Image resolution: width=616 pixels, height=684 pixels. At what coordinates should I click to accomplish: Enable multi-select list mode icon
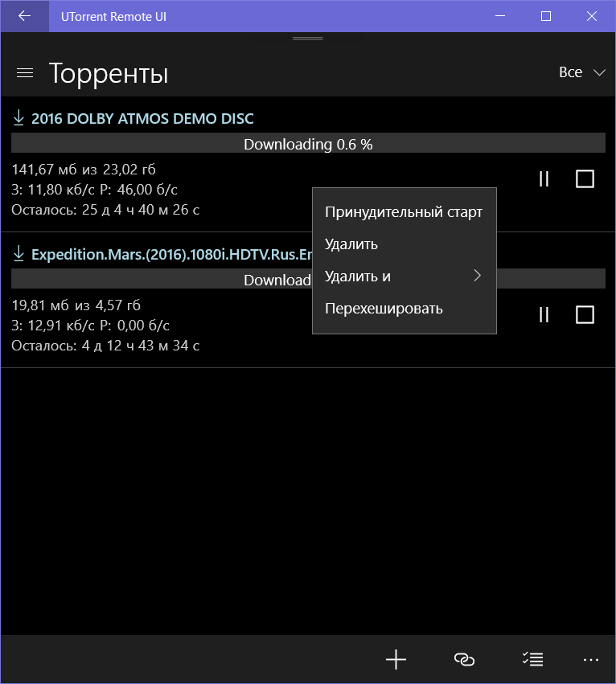click(x=532, y=659)
